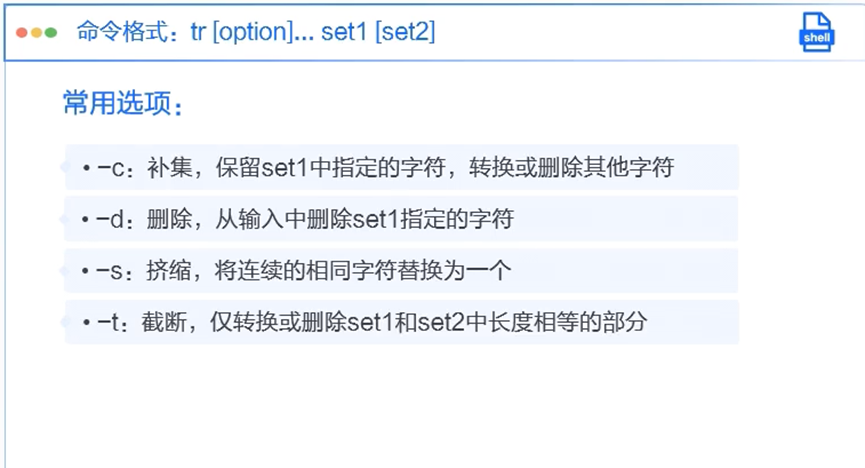Select the -d 删除 option row
This screenshot has width=865, height=468.
(402, 219)
